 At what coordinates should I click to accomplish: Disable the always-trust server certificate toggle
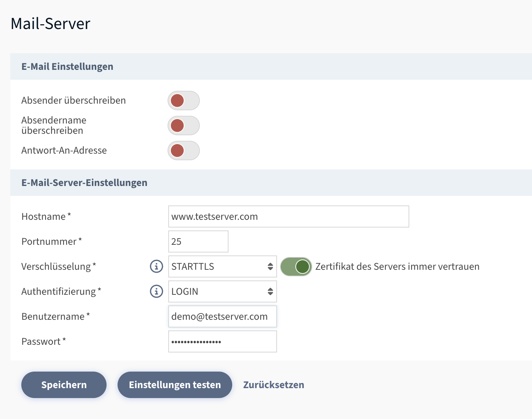(x=296, y=266)
